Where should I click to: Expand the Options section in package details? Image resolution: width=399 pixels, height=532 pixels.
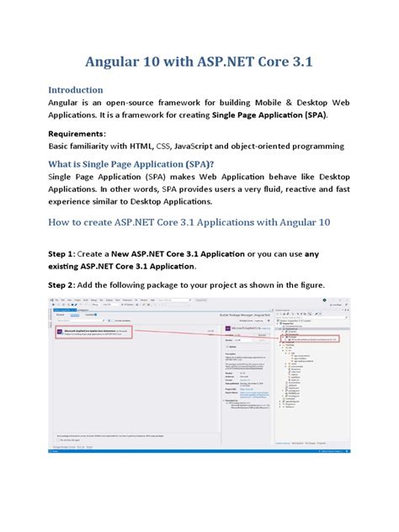(x=227, y=347)
